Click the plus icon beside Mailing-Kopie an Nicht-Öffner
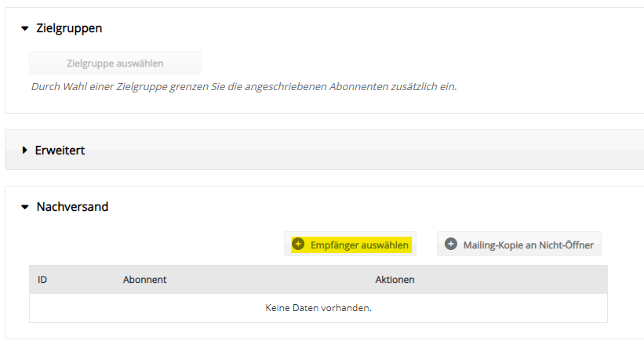The width and height of the screenshot is (644, 355). [451, 244]
